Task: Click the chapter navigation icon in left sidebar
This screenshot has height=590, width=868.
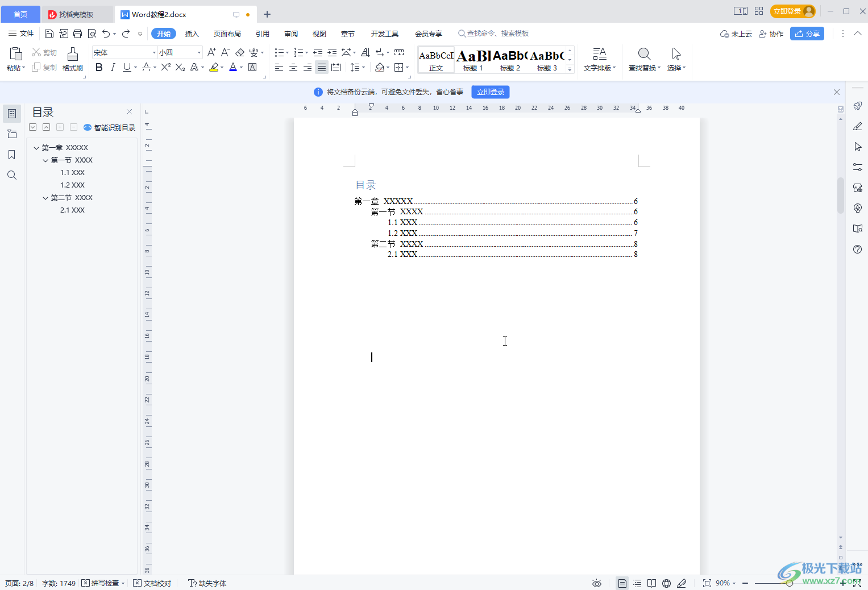Action: (12, 134)
